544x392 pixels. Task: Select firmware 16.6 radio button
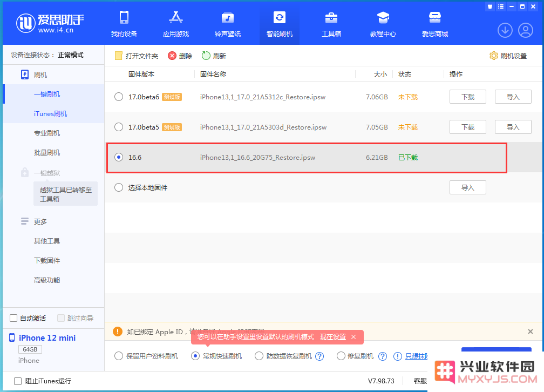point(119,157)
